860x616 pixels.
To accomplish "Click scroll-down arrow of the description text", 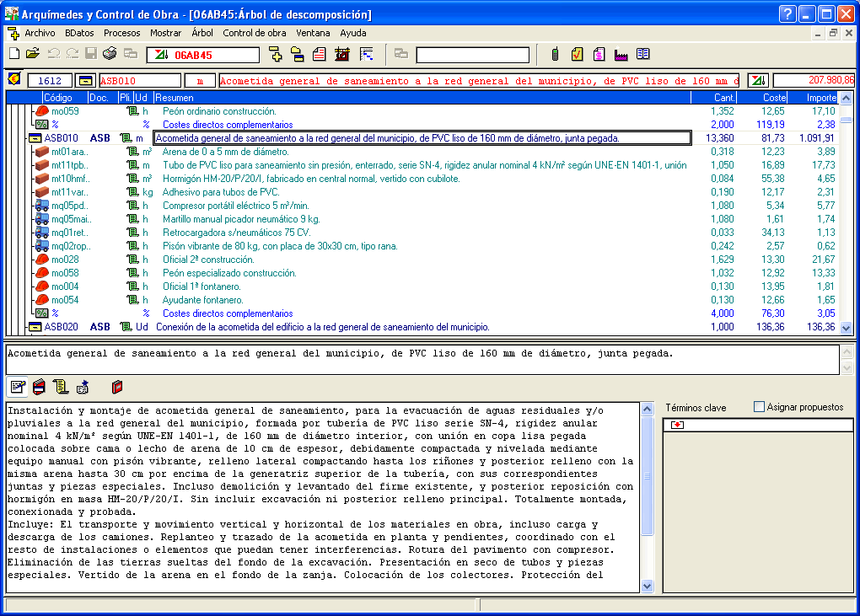I will click(x=648, y=586).
